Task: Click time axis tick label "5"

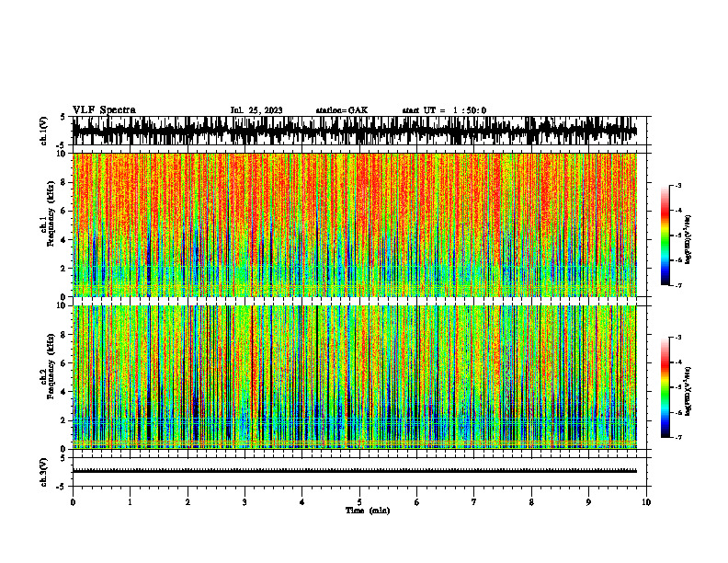Action: click(x=359, y=502)
